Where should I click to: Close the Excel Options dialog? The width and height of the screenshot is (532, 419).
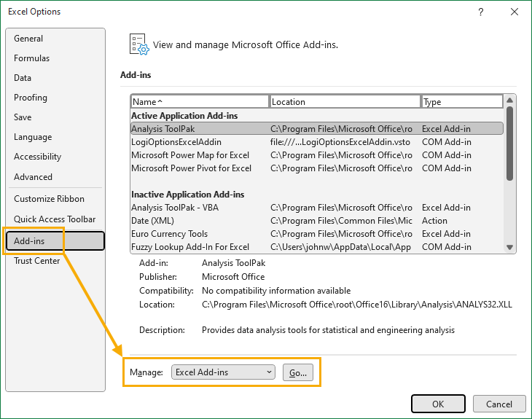[515, 12]
